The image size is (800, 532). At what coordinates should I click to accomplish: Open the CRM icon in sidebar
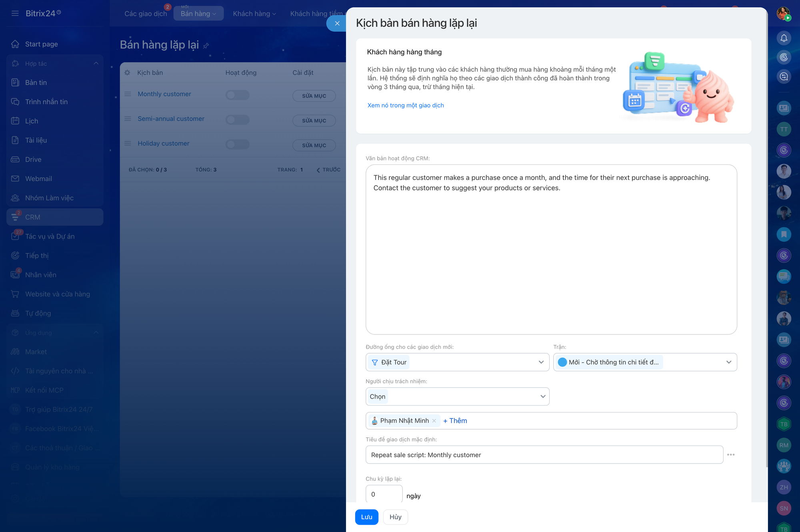(15, 217)
